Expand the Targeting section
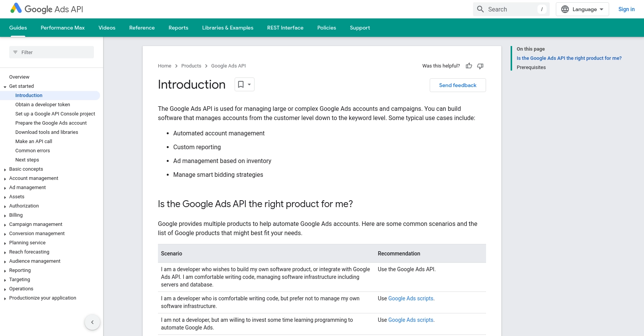 [x=5, y=280]
